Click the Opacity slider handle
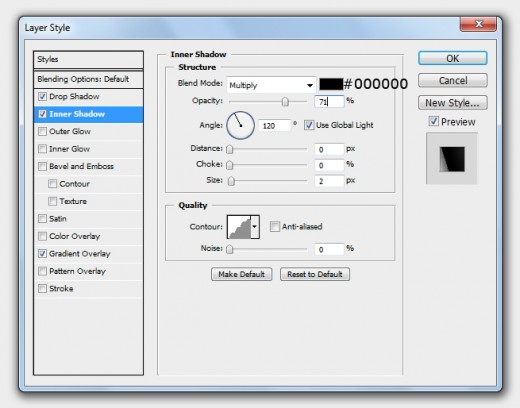 tap(285, 101)
